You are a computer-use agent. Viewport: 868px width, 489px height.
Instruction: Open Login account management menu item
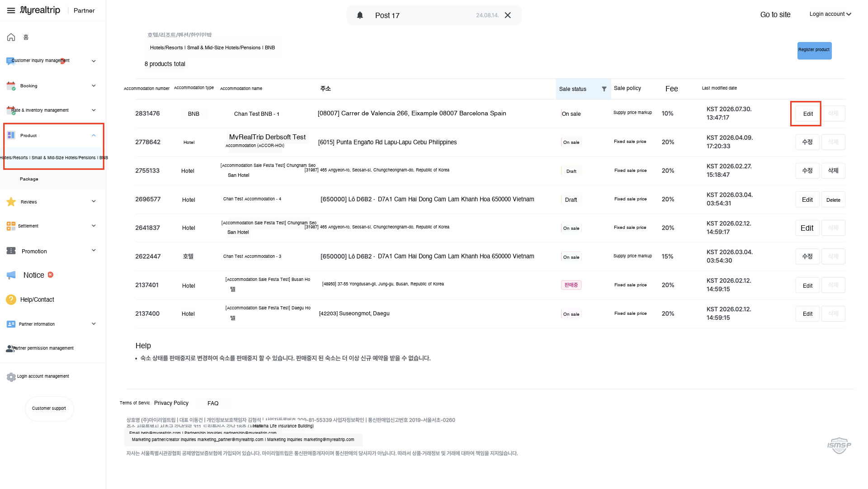point(43,376)
